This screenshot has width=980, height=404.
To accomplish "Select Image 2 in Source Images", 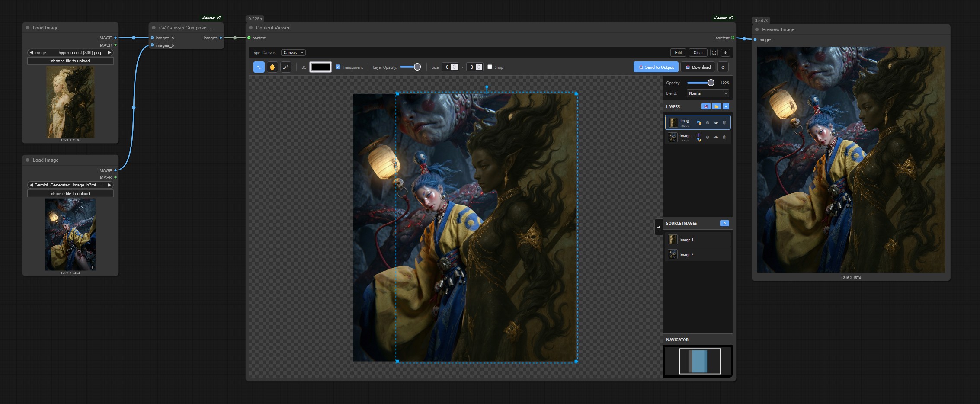I will [698, 254].
